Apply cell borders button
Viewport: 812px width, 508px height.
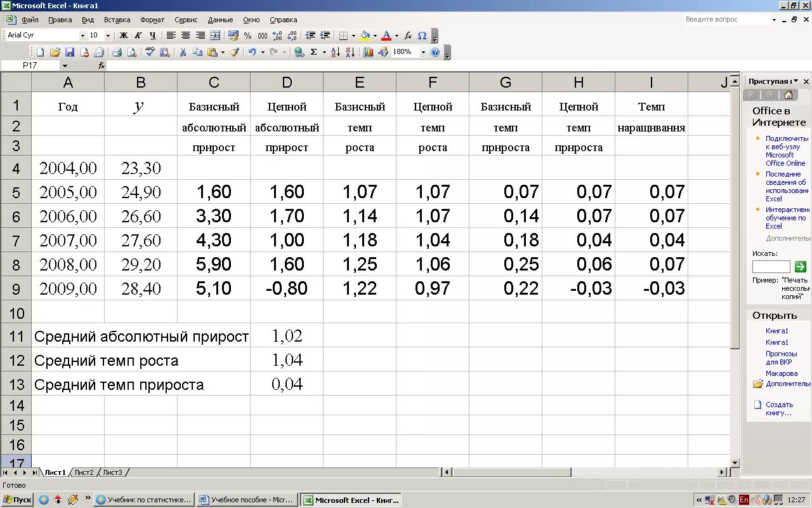343,36
